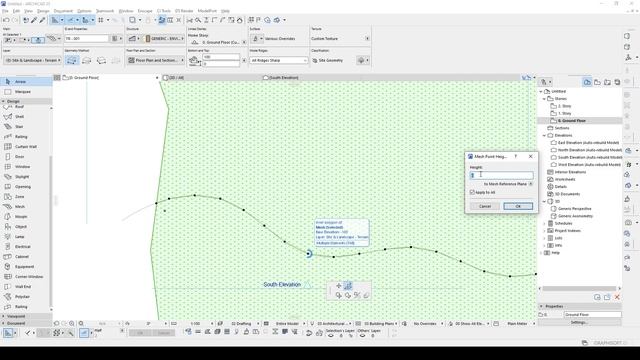Image resolution: width=640 pixels, height=360 pixels.
Task: Open the Edit menu
Action: point(16,11)
